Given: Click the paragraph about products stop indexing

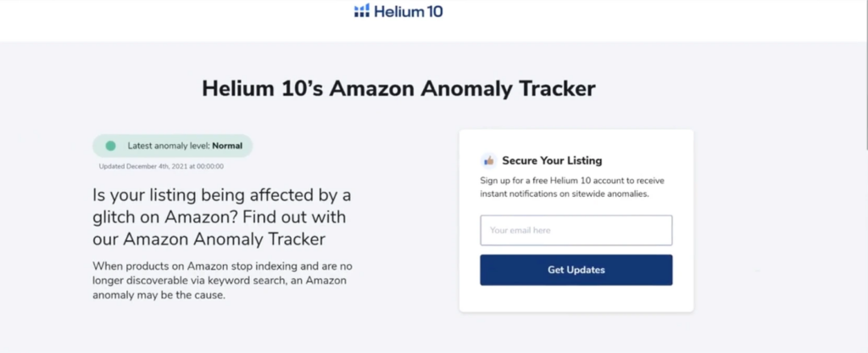Looking at the screenshot, I should (222, 280).
